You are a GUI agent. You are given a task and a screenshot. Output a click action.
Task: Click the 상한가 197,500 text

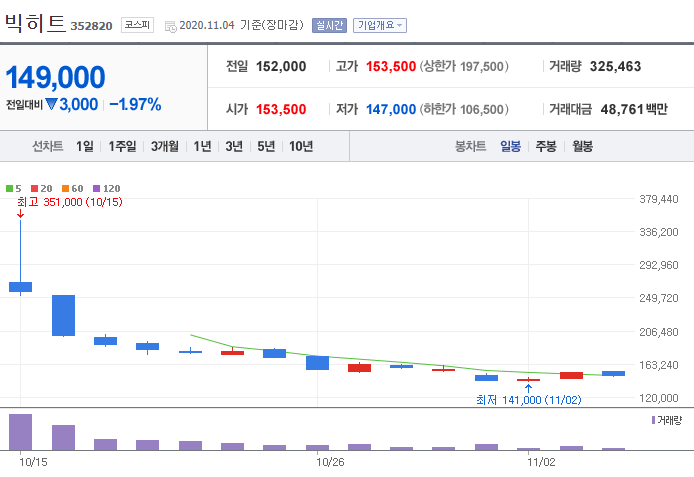coord(464,66)
